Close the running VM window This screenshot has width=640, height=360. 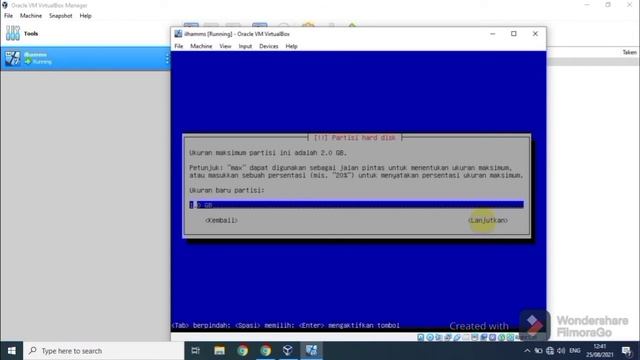tap(535, 34)
